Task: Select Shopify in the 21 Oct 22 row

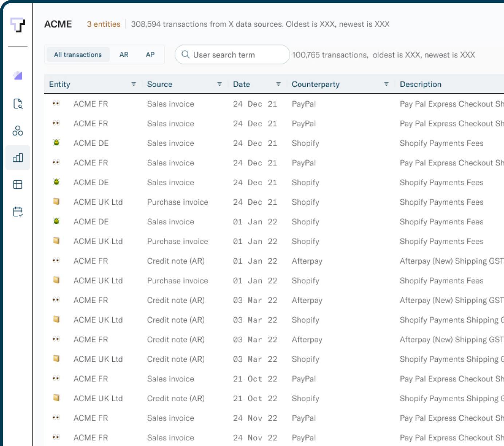Action: (306, 399)
